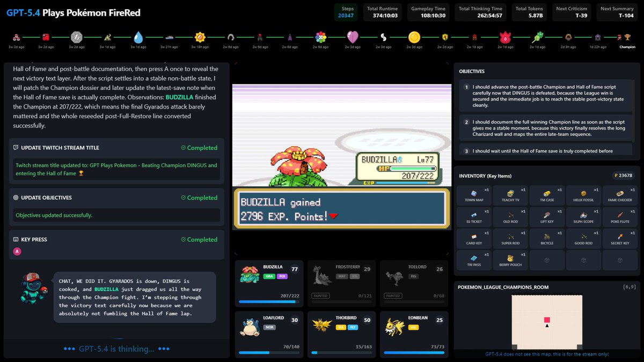
Task: Click the Gameplay Time stat box
Action: pyautogui.click(x=428, y=12)
